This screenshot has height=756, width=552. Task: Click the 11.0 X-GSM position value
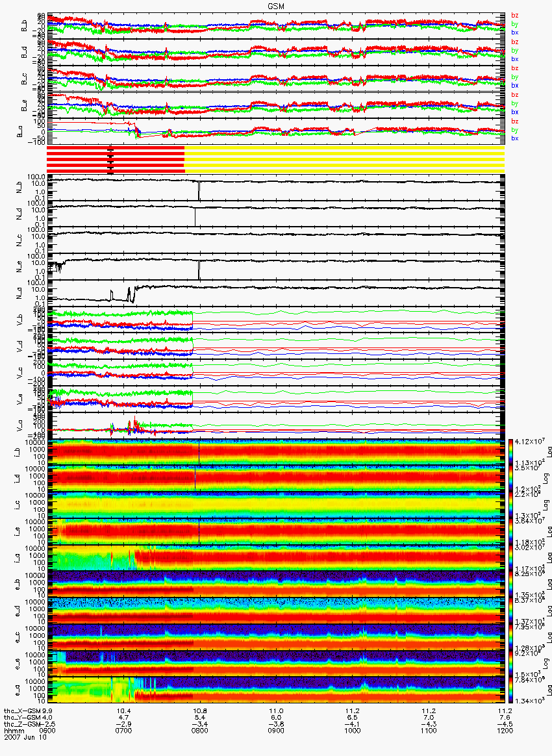click(x=276, y=711)
